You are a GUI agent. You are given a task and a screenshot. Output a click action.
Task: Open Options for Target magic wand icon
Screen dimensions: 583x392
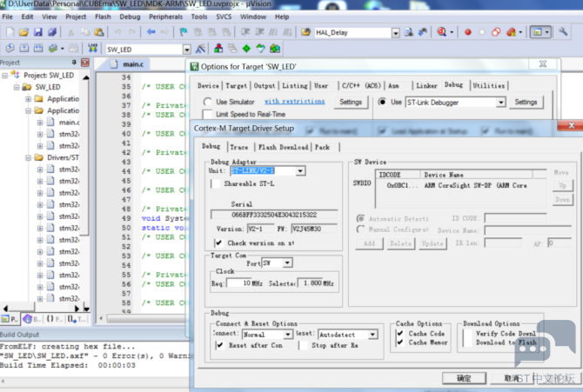200,49
